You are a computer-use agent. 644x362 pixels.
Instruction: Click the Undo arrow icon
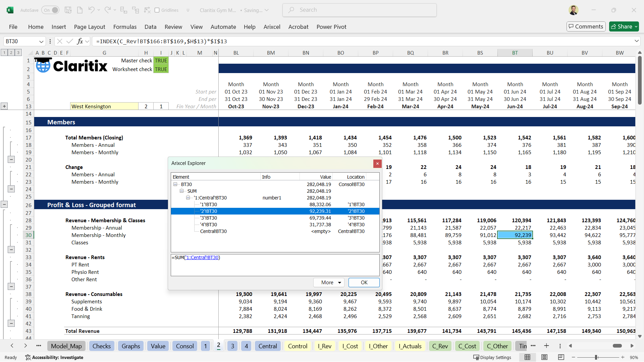(x=91, y=10)
